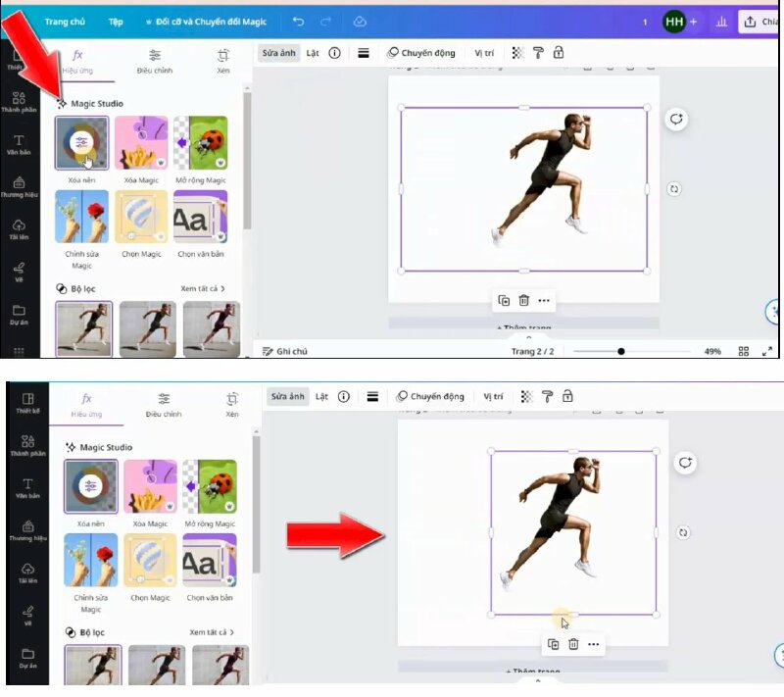
Task: Enter fullscreen using the bottom-right arrows icon
Action: pyautogui.click(x=767, y=351)
